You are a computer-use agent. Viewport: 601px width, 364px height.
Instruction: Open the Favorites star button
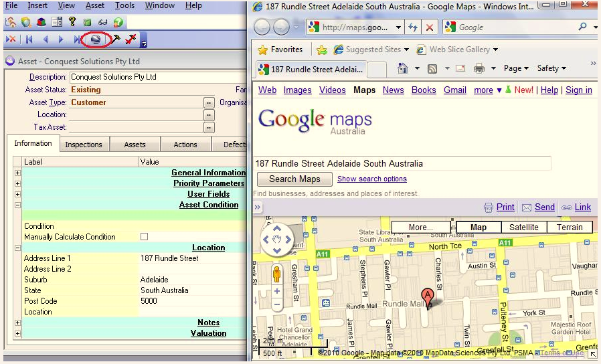click(280, 50)
